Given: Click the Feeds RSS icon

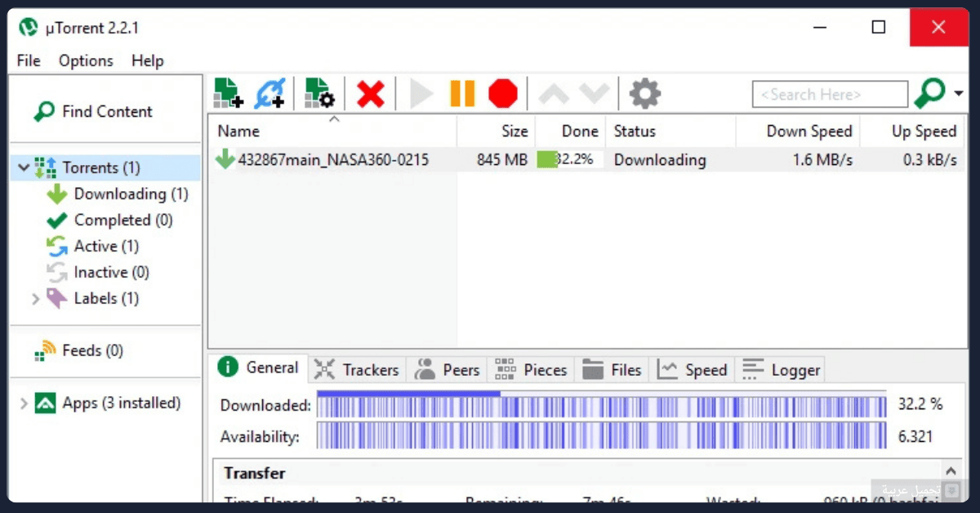Looking at the screenshot, I should [45, 350].
